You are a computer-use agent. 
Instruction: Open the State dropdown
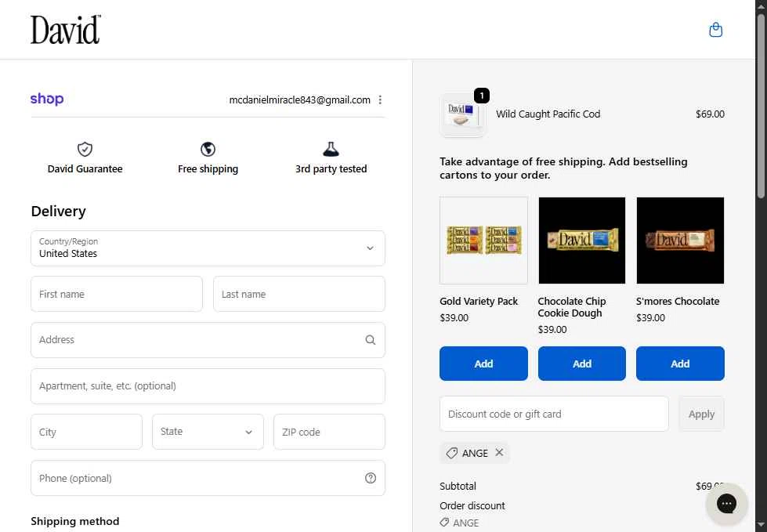[208, 432]
